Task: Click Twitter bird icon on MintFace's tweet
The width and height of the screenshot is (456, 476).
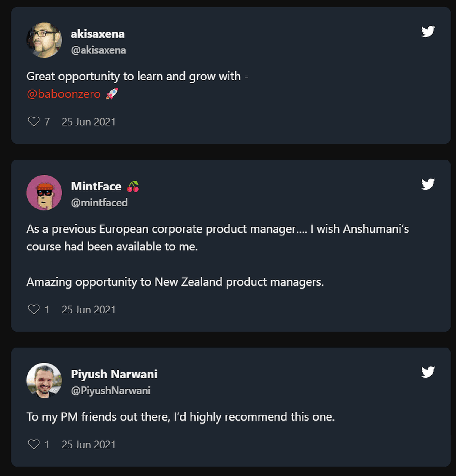Action: pyautogui.click(x=428, y=184)
